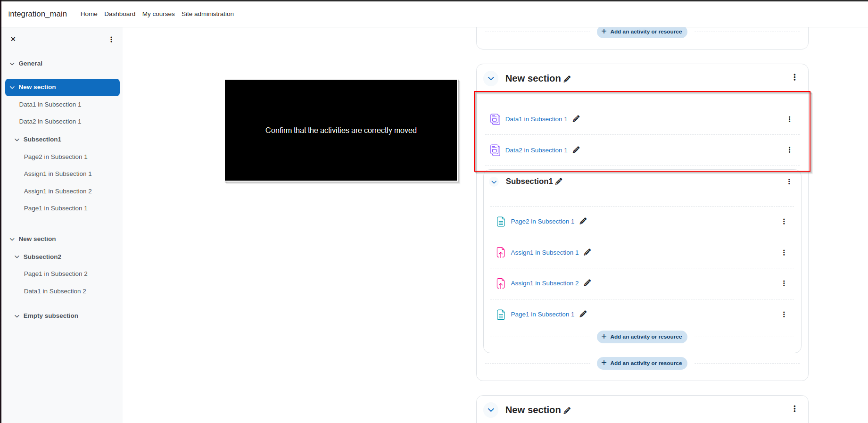Edit Assign1 in Subsection 2 name pencil
The width and height of the screenshot is (868, 423).
587,283
